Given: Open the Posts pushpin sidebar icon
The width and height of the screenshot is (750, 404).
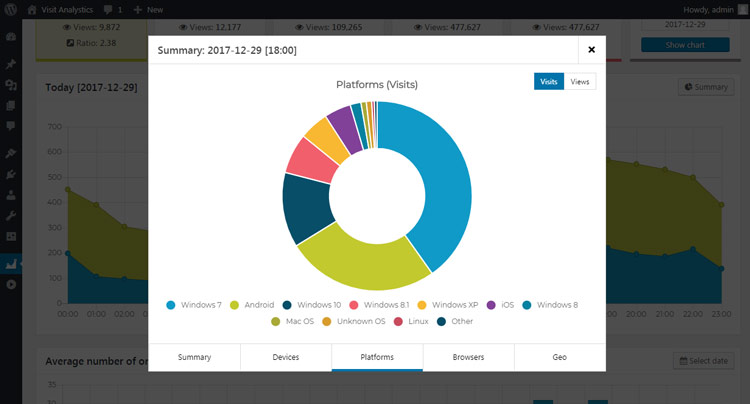Looking at the screenshot, I should [x=11, y=64].
